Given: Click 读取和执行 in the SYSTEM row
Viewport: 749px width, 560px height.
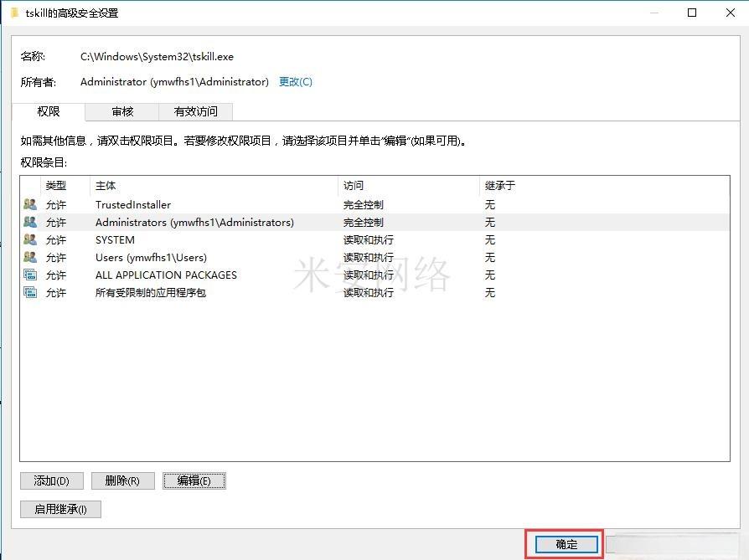Looking at the screenshot, I should pos(369,239).
